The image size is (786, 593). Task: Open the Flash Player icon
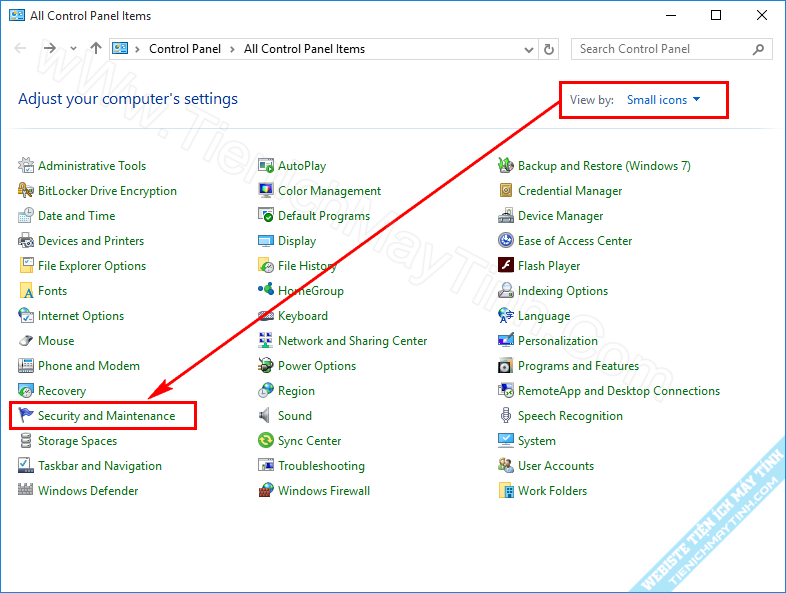(x=506, y=266)
